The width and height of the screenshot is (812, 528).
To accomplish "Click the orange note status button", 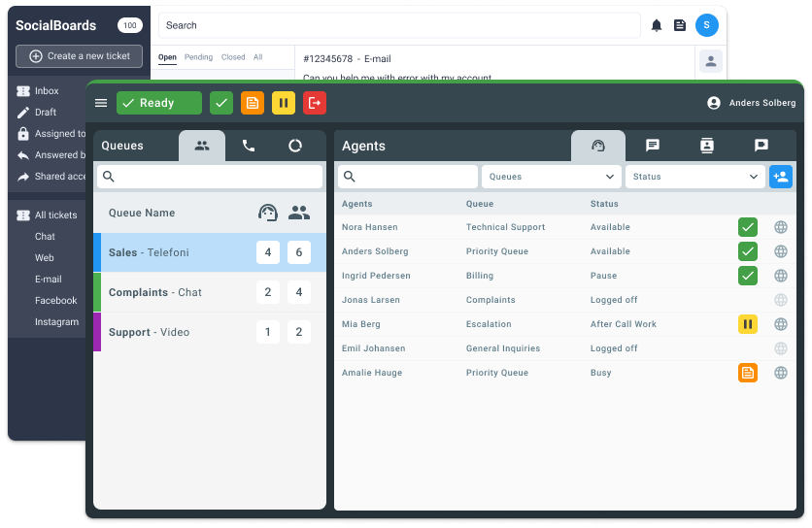I will [x=252, y=103].
